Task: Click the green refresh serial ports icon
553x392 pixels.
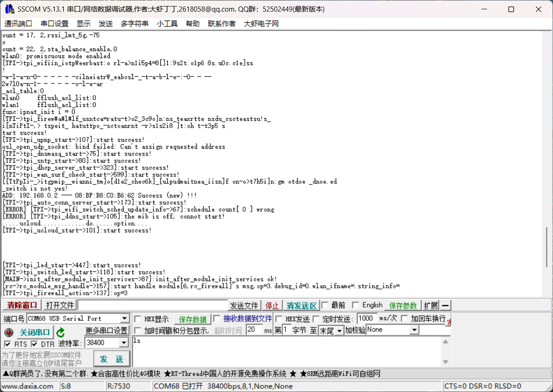Action: tap(60, 333)
